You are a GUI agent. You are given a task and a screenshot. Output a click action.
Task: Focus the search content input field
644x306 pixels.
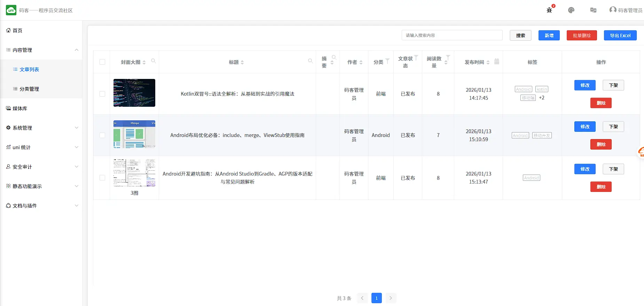coord(452,35)
